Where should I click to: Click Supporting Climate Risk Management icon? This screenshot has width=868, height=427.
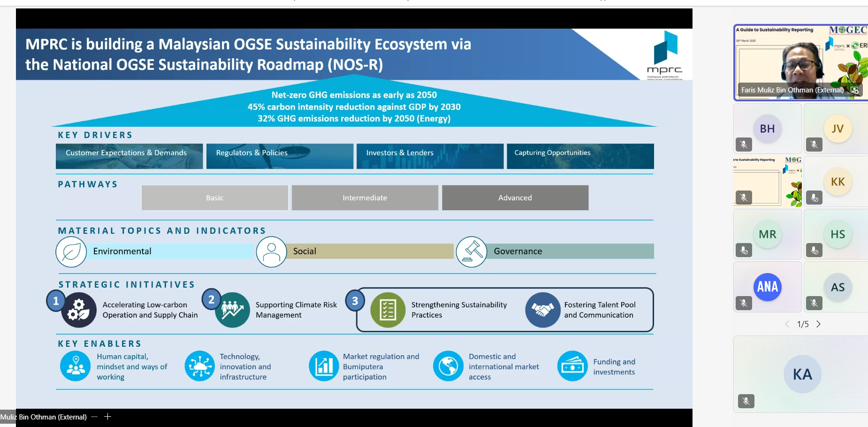click(232, 310)
